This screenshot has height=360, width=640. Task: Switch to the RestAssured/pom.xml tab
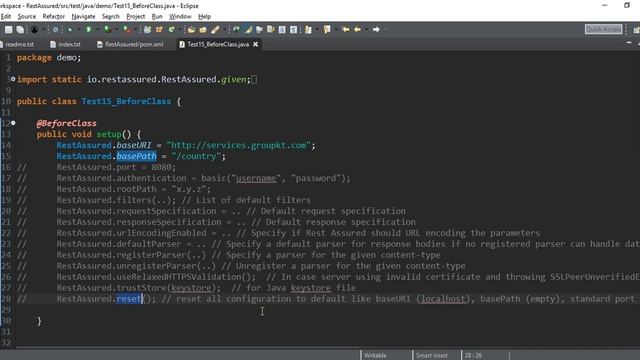(130, 44)
